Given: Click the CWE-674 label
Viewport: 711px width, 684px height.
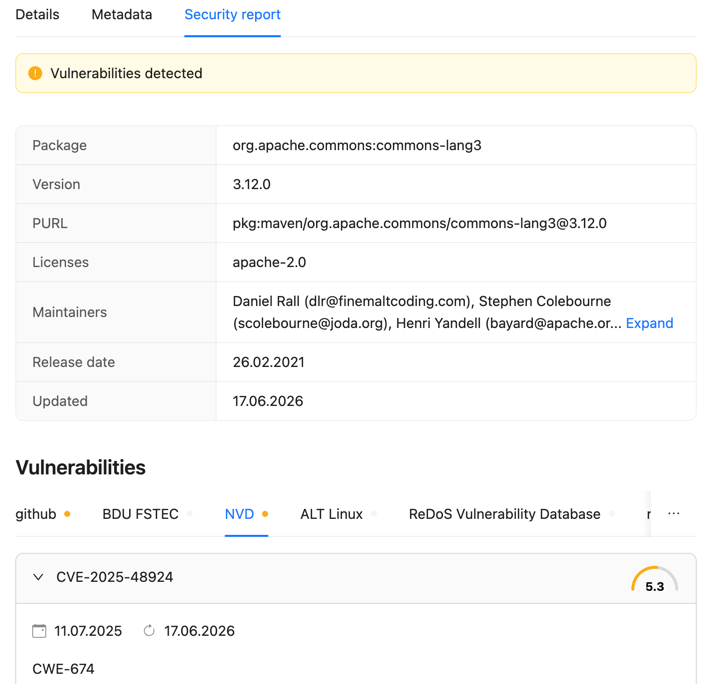Looking at the screenshot, I should click(x=63, y=669).
